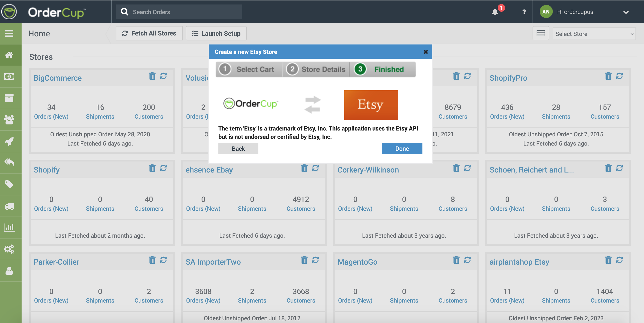Open the Reports bar chart sidebar icon
This screenshot has width=644, height=323.
click(x=9, y=227)
